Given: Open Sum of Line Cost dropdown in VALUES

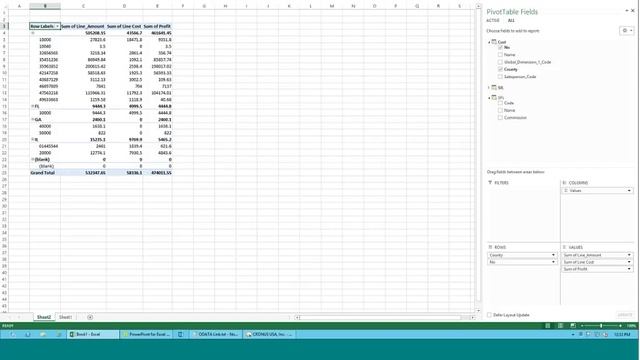Looking at the screenshot, I should tap(629, 262).
